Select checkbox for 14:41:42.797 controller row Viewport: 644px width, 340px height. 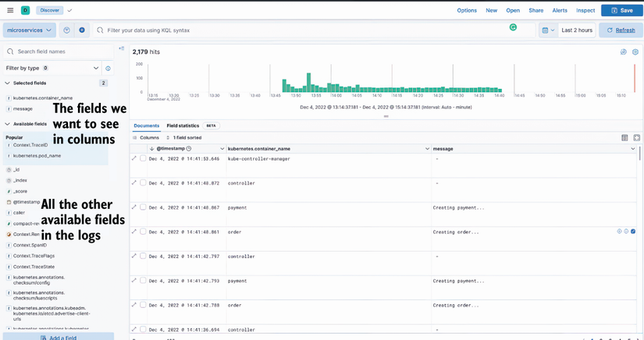click(143, 256)
